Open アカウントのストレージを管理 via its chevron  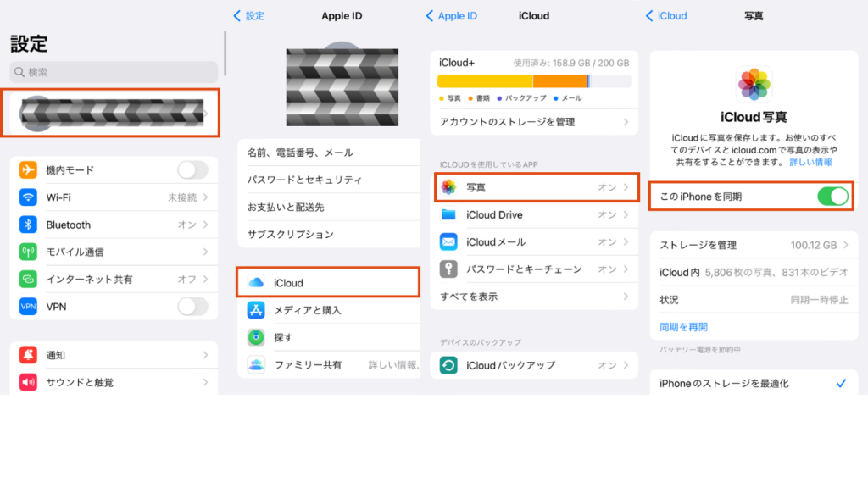626,122
